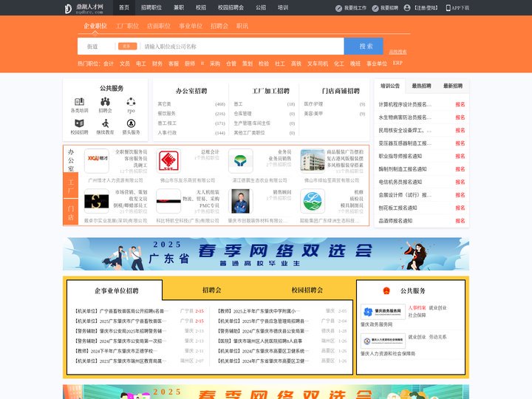Click the job or company search field

pos(242,47)
